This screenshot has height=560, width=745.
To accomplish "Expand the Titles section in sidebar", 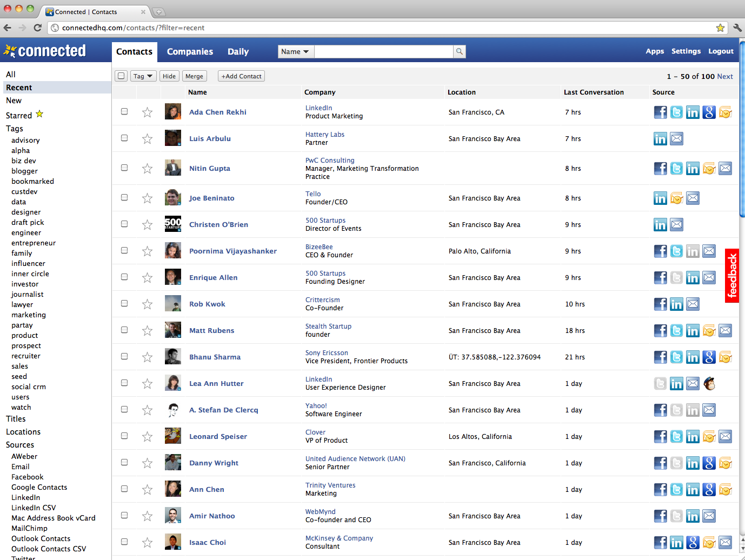I will [16, 419].
